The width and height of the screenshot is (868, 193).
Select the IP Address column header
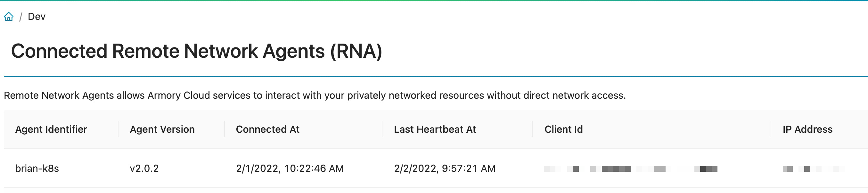(x=807, y=129)
